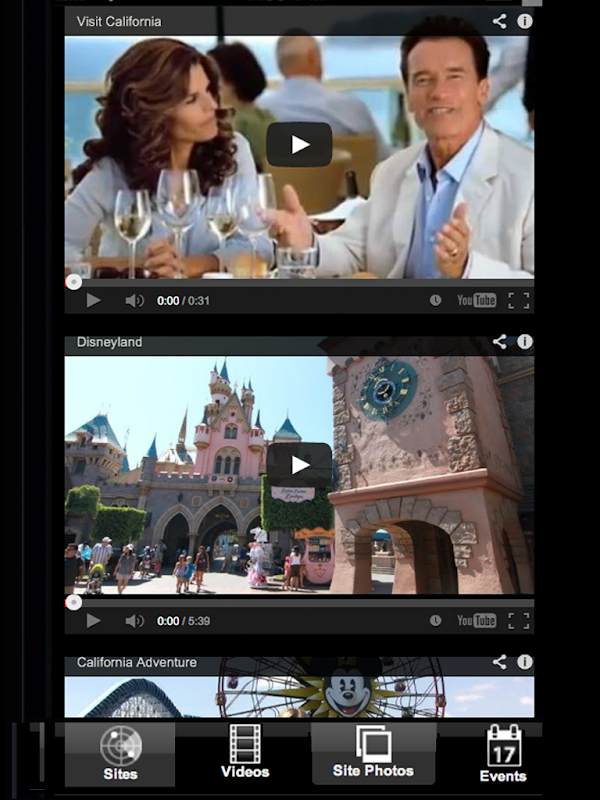600x800 pixels.
Task: Click Visit California progress bar scrubber
Action: (73, 282)
